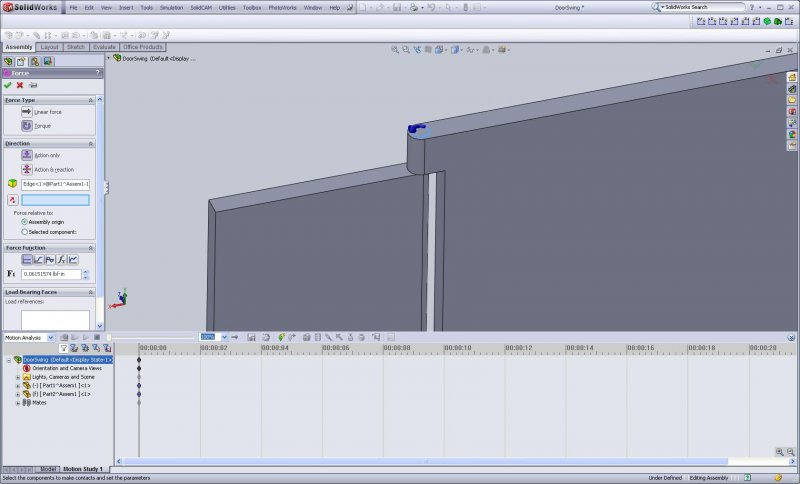This screenshot has width=800, height=484.
Task: Click Zoom to Area in the viewport toolbar
Action: (x=406, y=50)
